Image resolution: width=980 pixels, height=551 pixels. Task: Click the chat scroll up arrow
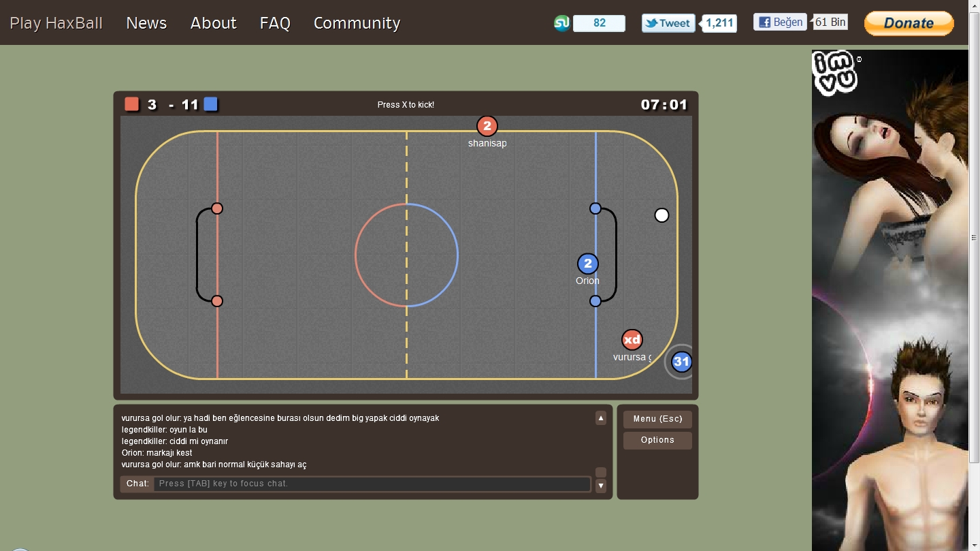coord(601,418)
